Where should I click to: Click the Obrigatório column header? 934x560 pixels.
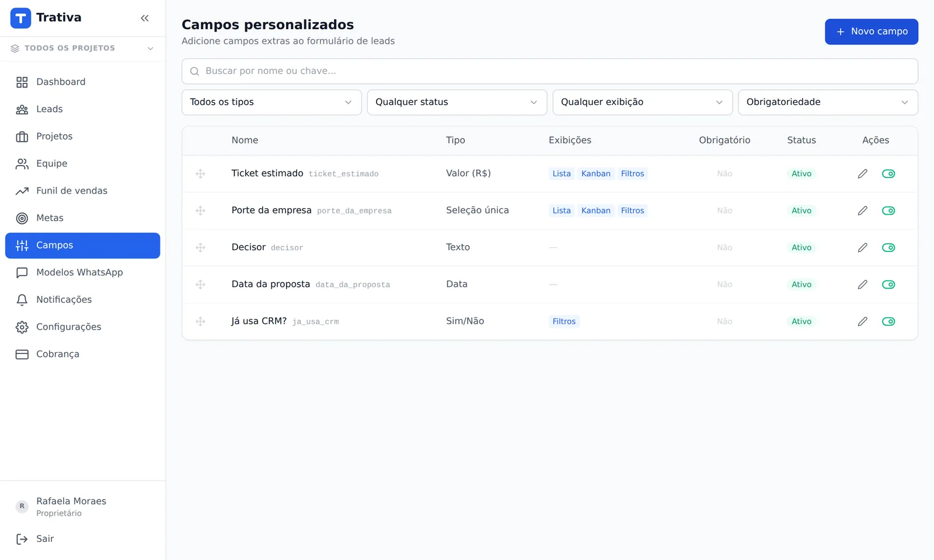tap(724, 141)
